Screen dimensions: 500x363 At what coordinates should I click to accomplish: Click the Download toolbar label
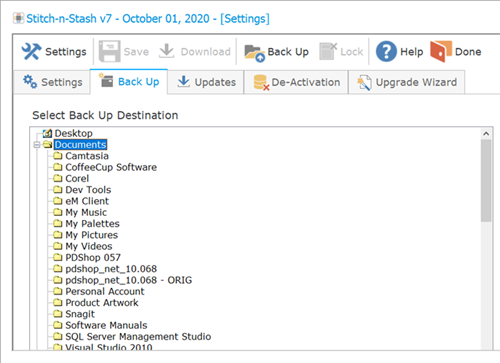(x=206, y=52)
